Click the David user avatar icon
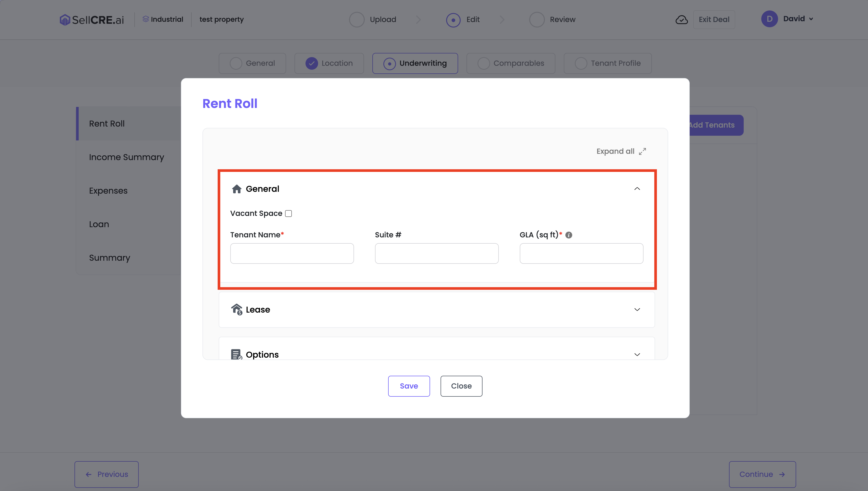This screenshot has width=868, height=491. (x=769, y=19)
